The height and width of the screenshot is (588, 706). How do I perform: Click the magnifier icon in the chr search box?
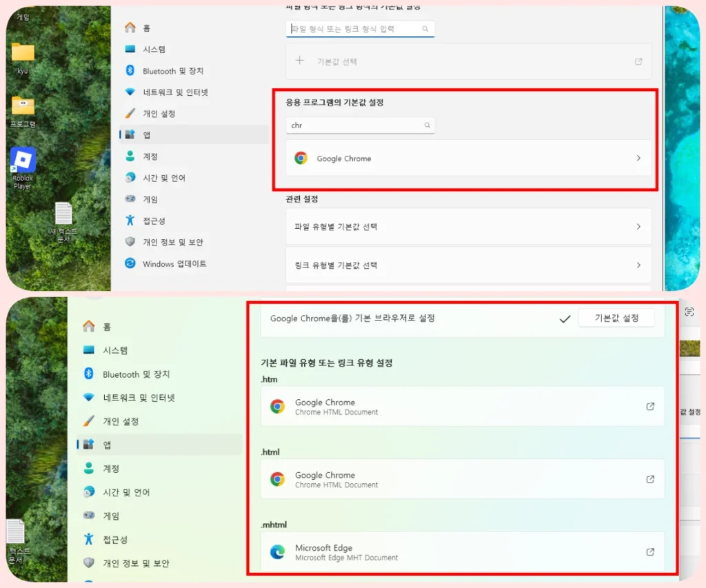(x=427, y=125)
